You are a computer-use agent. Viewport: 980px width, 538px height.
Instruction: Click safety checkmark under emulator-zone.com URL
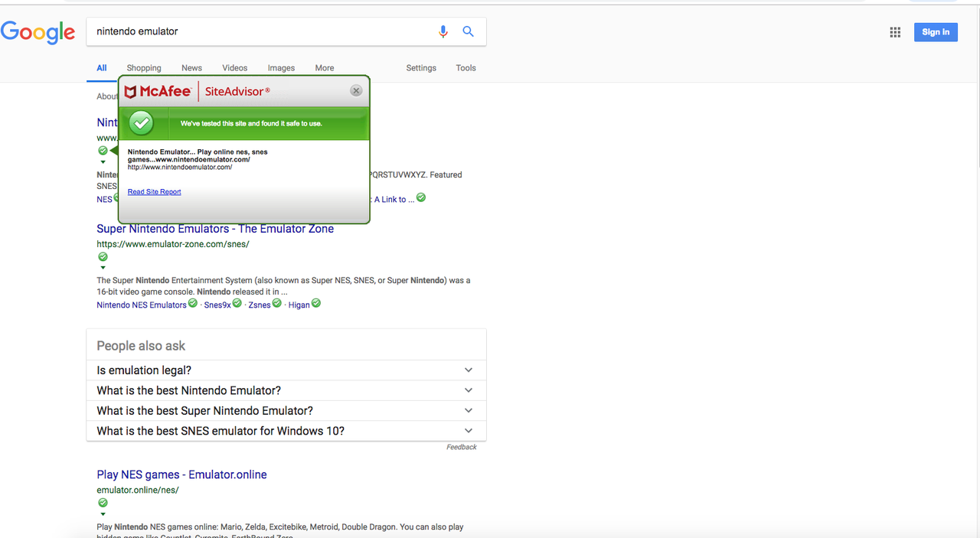click(103, 257)
